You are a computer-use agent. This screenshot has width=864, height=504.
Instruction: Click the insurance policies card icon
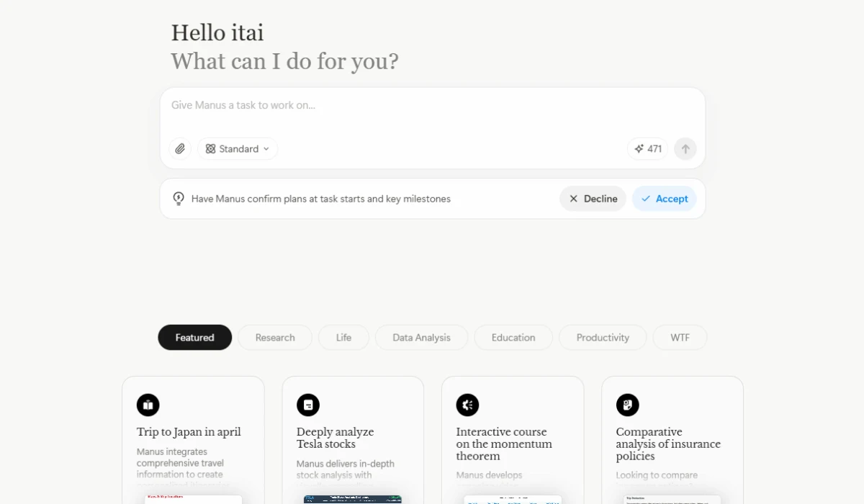tap(627, 405)
